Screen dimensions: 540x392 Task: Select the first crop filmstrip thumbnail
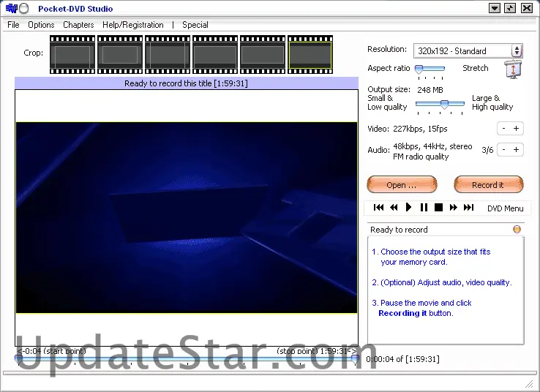click(x=72, y=53)
